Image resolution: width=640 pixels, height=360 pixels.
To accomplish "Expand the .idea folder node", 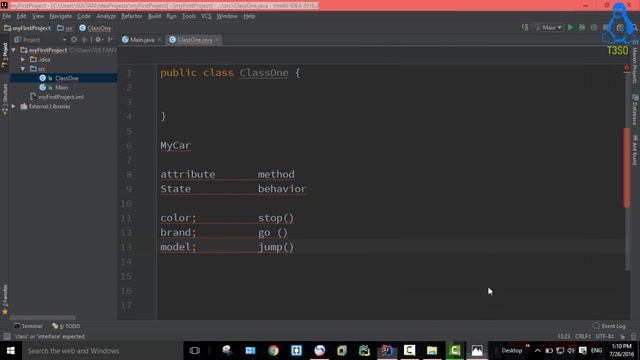I will pos(23,60).
